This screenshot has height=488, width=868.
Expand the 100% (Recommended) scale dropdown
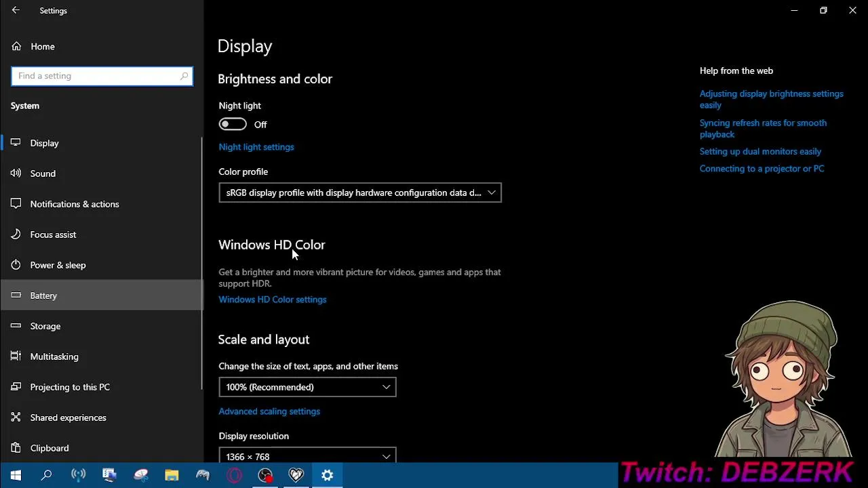tap(307, 387)
